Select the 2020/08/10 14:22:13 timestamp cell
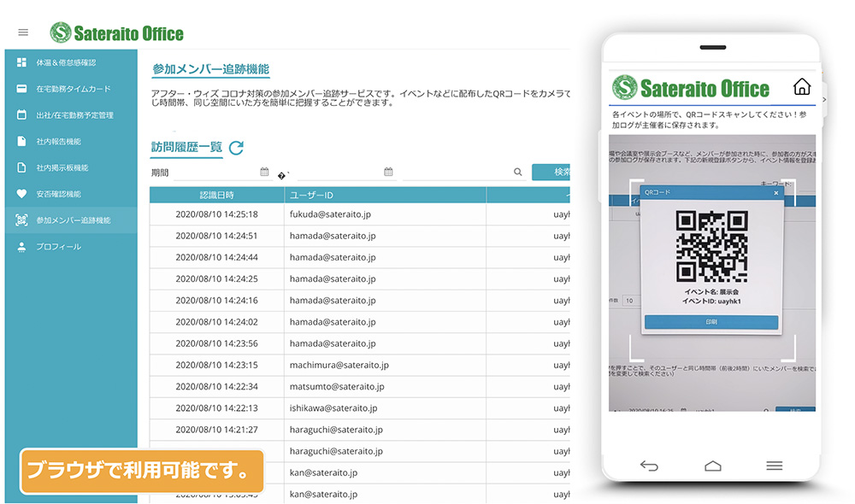Screen dimensions: 855x504 [x=217, y=408]
